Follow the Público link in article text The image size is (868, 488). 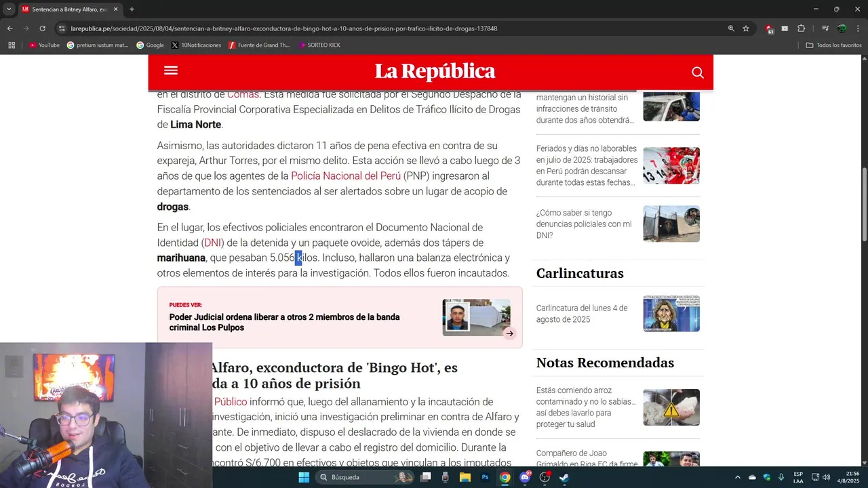(x=231, y=402)
